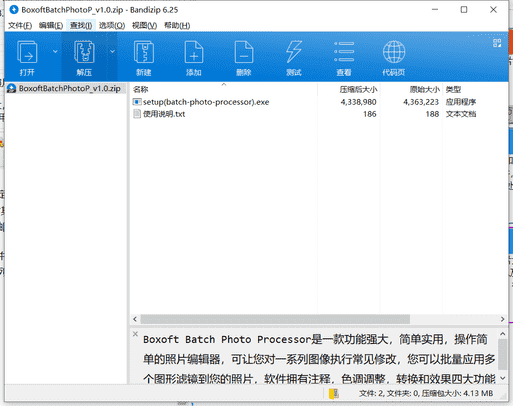The image size is (513, 406).
Task: Sort by Type (类型) column header
Action: pyautogui.click(x=454, y=89)
